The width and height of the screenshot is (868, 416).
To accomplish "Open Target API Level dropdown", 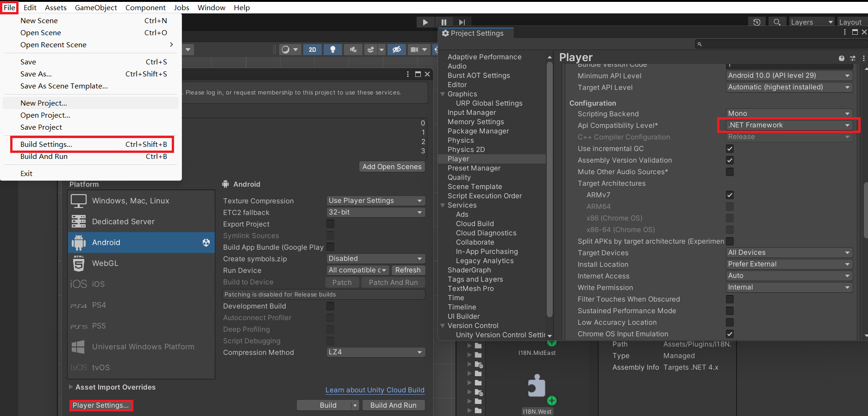I will pos(789,87).
